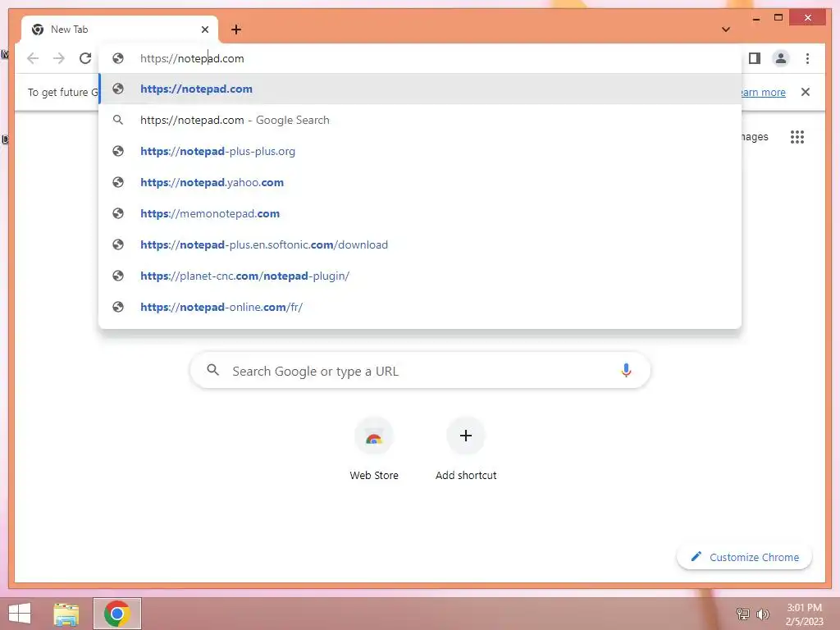Open the Web Store shortcut icon
This screenshot has width=840, height=630.
click(374, 436)
